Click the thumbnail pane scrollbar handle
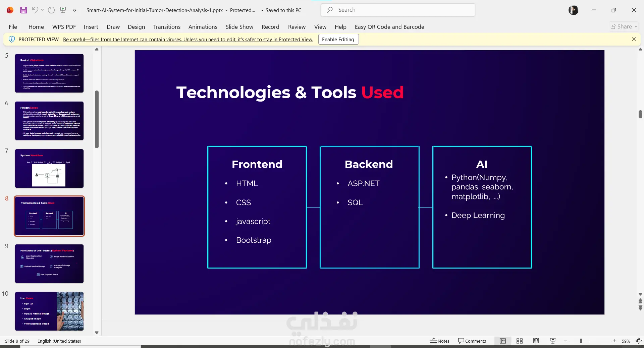The width and height of the screenshot is (644, 348). pyautogui.click(x=97, y=119)
